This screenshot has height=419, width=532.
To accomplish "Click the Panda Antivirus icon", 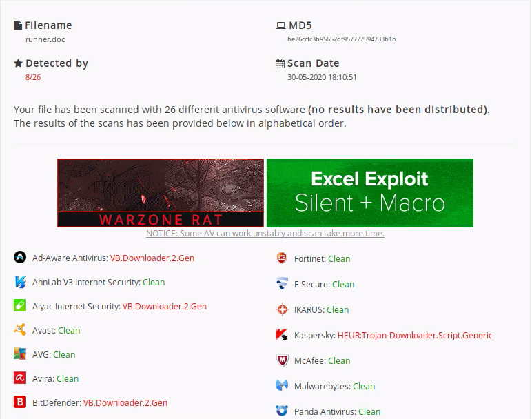I will tap(282, 411).
